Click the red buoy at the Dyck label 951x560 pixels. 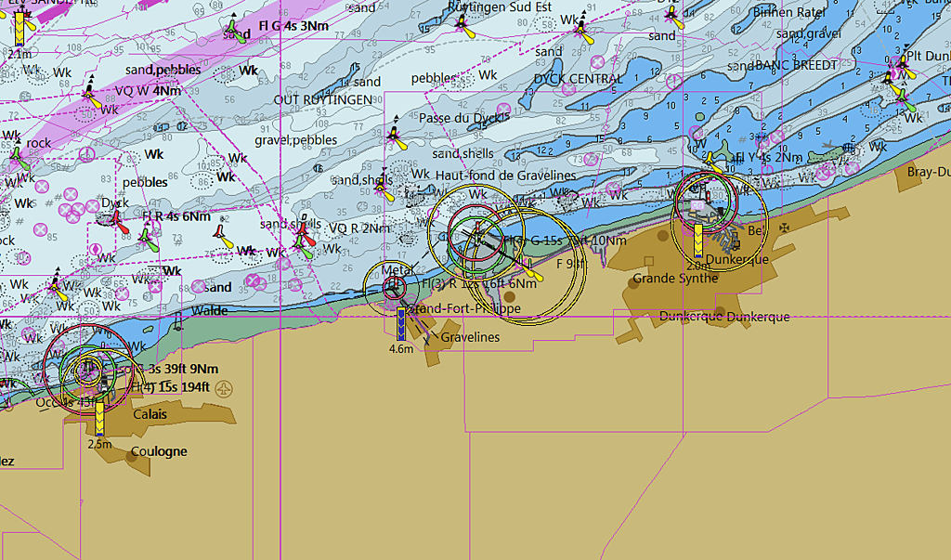coord(118,221)
